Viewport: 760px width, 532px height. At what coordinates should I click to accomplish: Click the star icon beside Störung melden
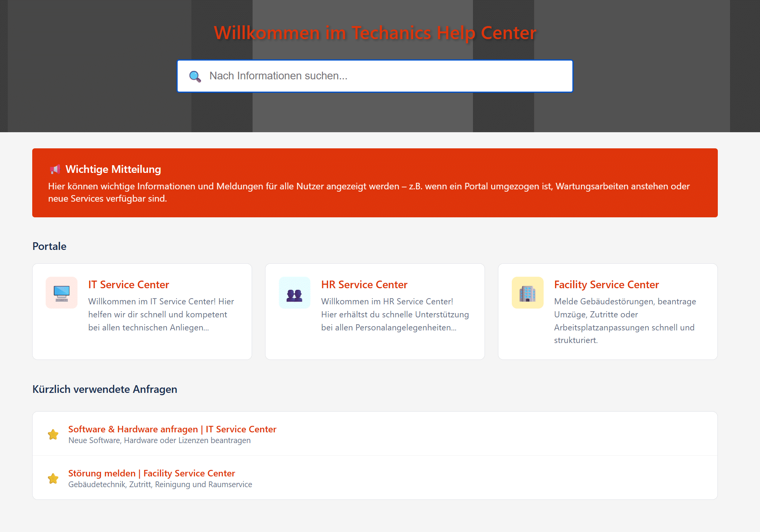(x=53, y=478)
